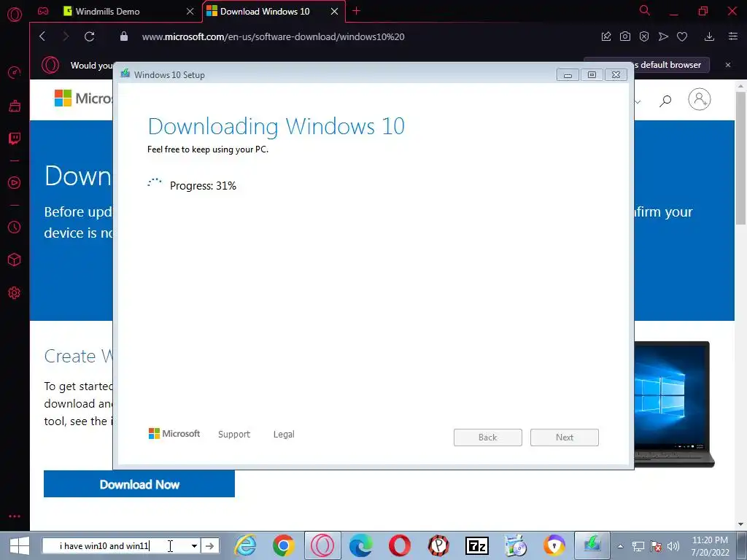
Task: Open Settings gear in Opera sidebar
Action: click(15, 293)
